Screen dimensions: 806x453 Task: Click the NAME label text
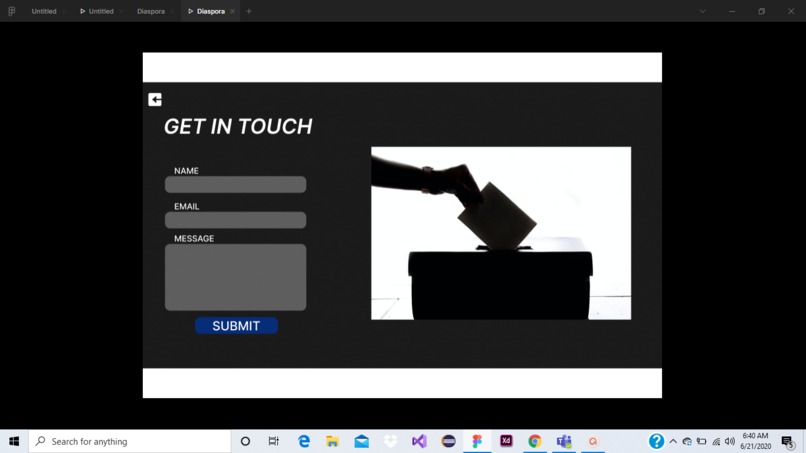(x=186, y=171)
